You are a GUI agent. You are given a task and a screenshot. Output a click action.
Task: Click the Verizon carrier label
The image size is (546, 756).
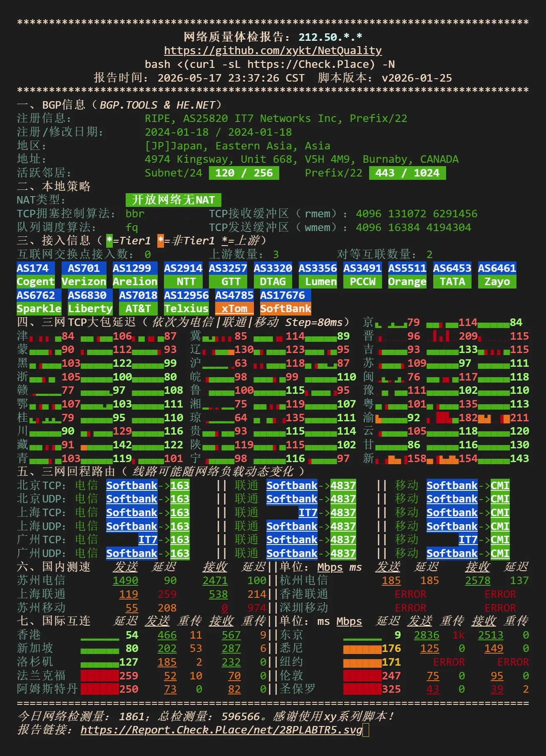click(84, 282)
